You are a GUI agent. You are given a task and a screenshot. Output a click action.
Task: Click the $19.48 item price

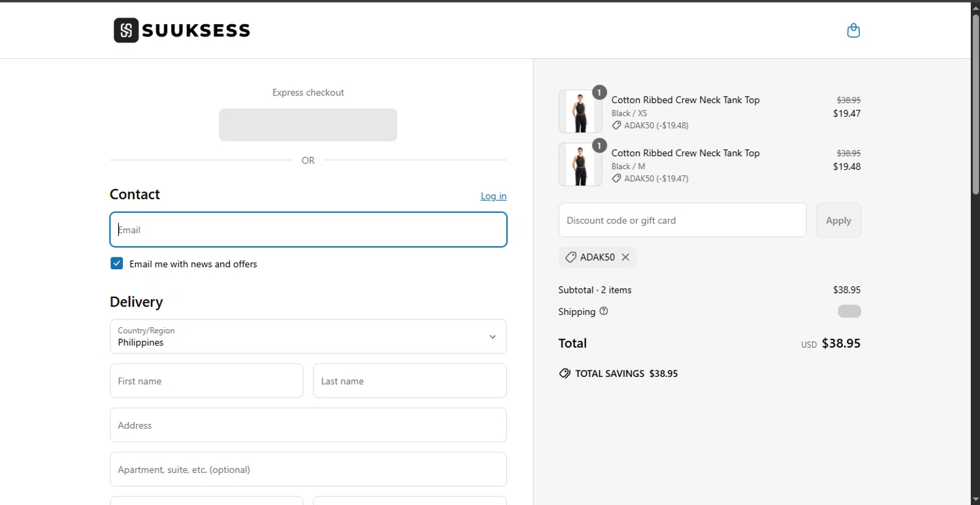[847, 166]
